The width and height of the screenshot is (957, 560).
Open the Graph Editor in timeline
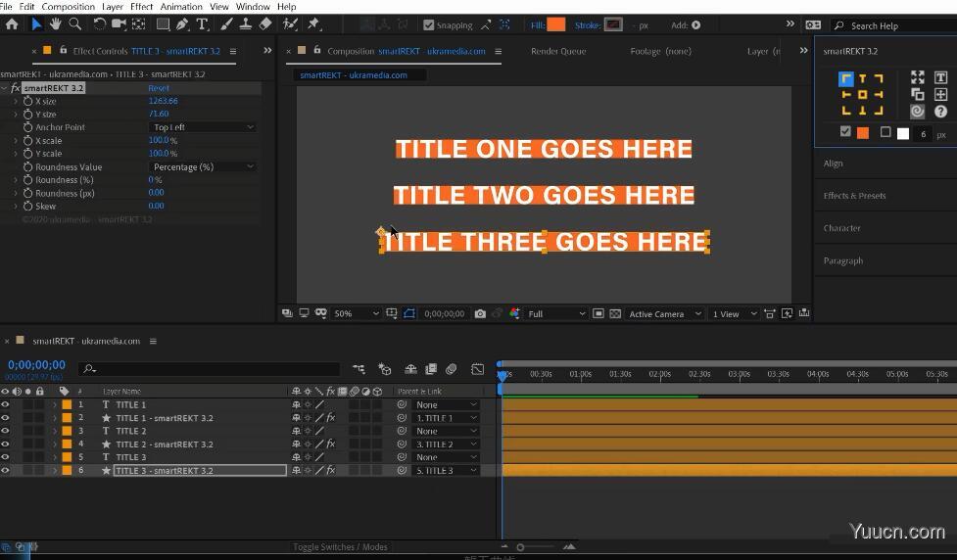click(x=477, y=369)
